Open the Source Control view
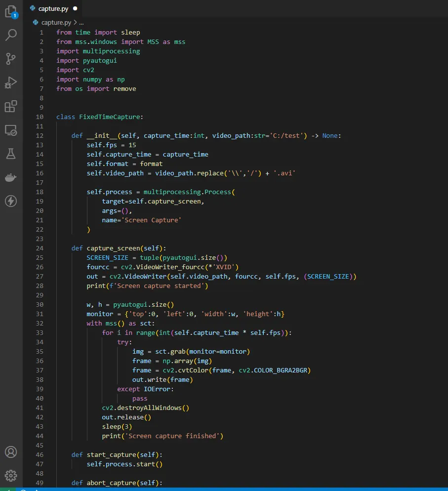The image size is (448, 491). point(11,59)
